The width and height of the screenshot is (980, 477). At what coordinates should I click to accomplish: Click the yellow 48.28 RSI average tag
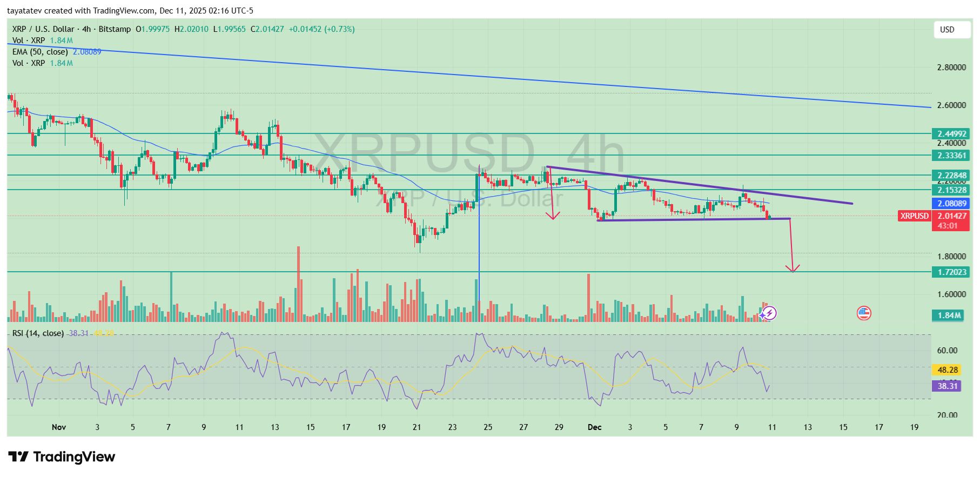pos(947,370)
